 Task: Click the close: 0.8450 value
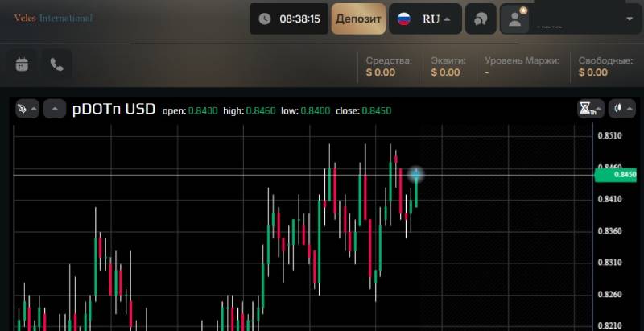(377, 111)
